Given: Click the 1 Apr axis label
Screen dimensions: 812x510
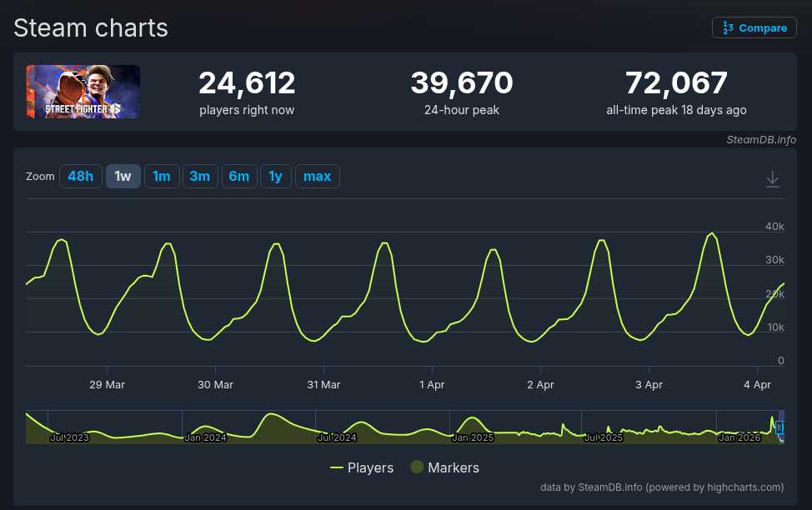Looking at the screenshot, I should click(x=432, y=385).
